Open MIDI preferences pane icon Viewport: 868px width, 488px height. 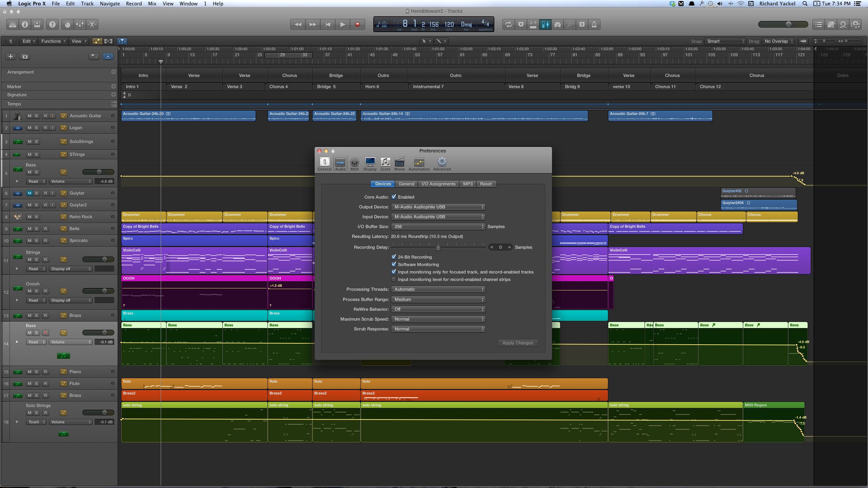coord(354,164)
